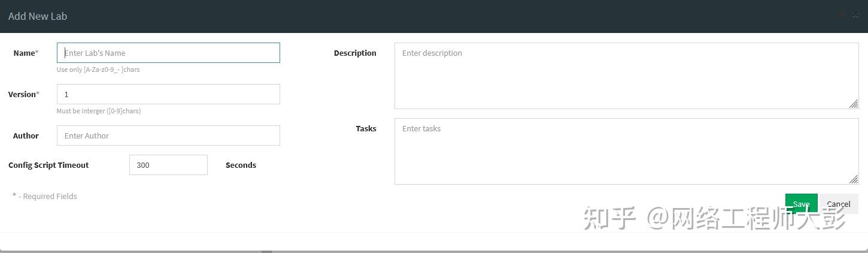
Task: Click the Save button
Action: (801, 204)
